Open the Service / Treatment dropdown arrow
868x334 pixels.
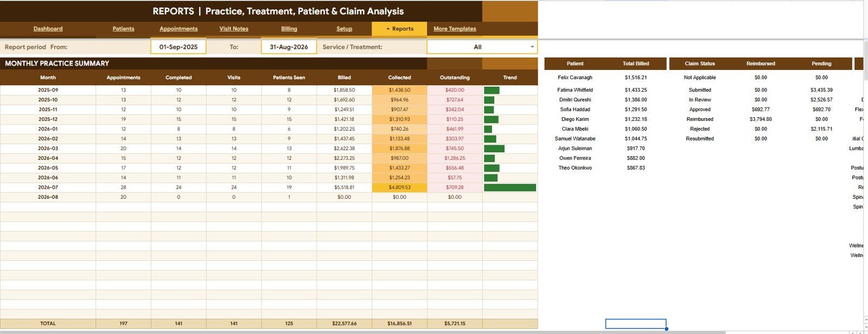[532, 47]
